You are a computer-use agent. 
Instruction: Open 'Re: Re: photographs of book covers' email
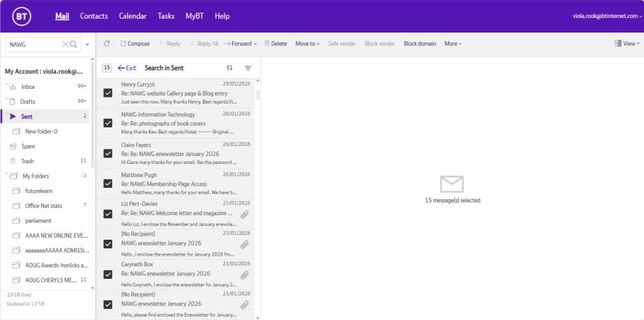point(163,123)
